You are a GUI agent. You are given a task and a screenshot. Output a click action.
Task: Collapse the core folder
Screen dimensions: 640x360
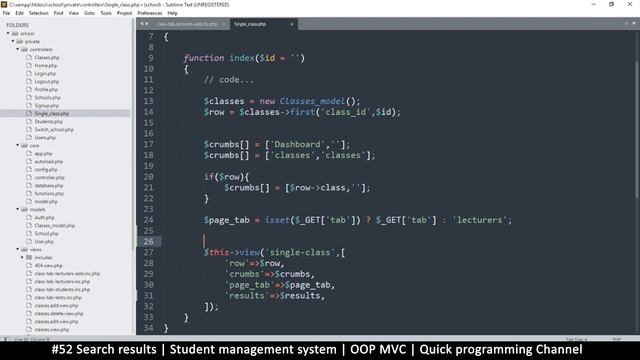tap(18, 145)
